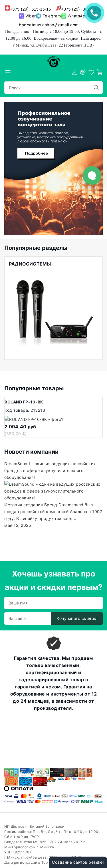Click the Ваш email input field
The image size is (107, 868).
click(28, 618)
